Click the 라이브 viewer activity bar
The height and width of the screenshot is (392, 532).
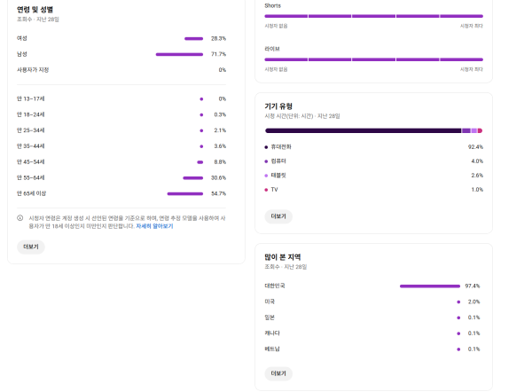pos(373,59)
